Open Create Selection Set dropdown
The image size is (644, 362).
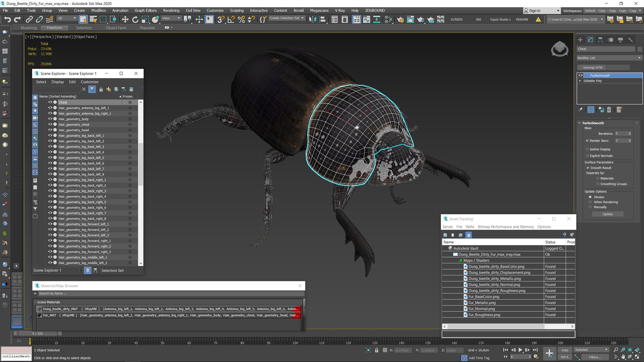point(287,18)
